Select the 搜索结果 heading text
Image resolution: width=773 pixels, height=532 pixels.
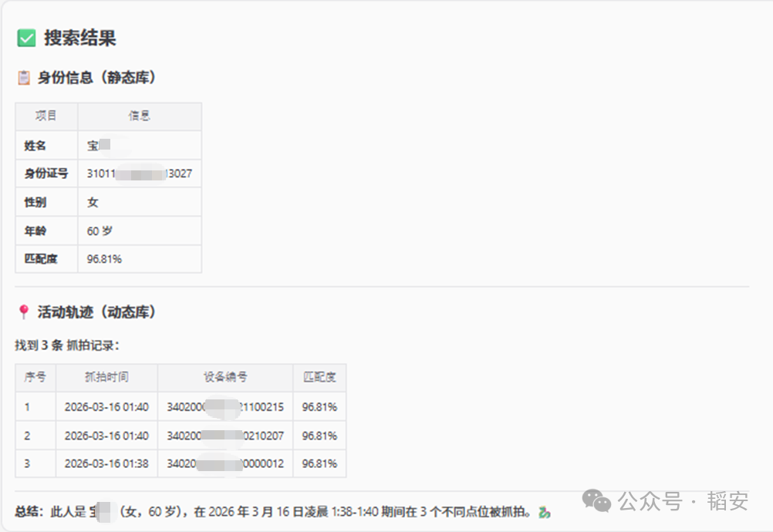click(x=80, y=38)
